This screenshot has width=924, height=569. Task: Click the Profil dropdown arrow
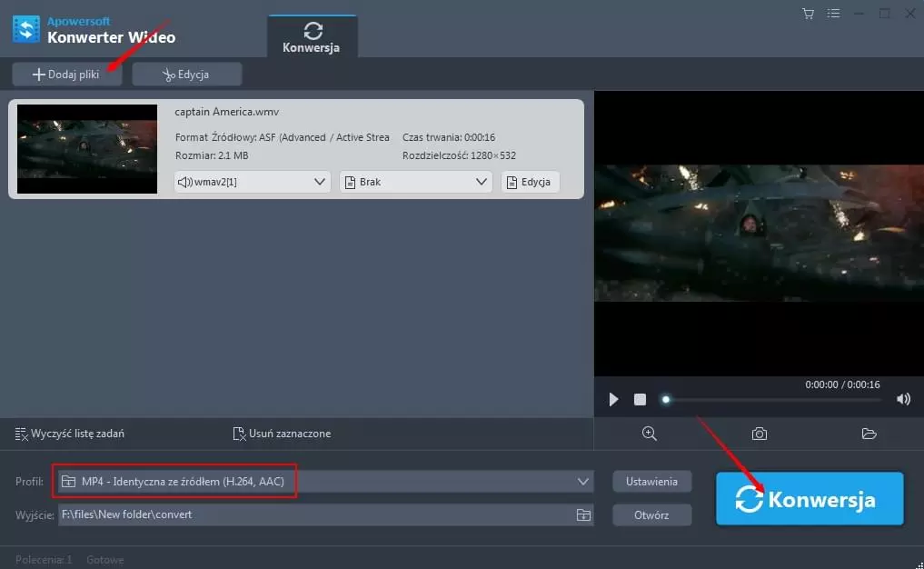pyautogui.click(x=582, y=482)
